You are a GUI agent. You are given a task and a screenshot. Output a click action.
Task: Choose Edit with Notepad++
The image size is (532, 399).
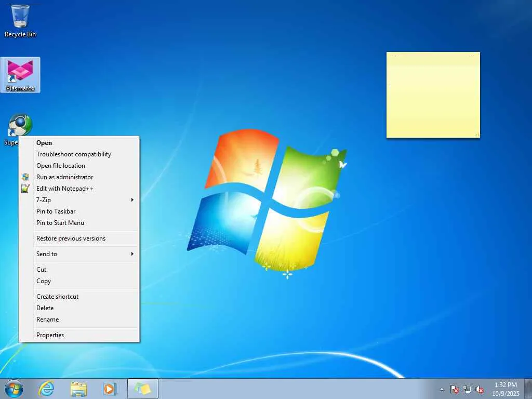pos(79,189)
